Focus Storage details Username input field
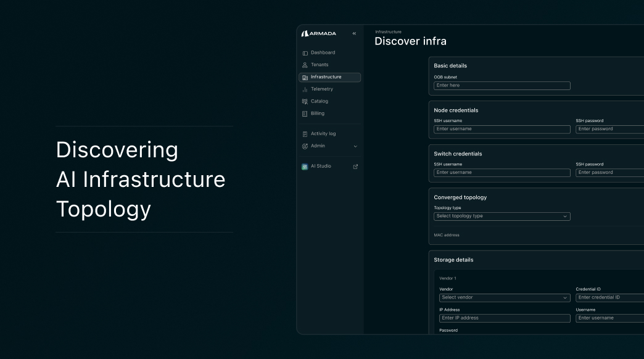 pos(610,318)
